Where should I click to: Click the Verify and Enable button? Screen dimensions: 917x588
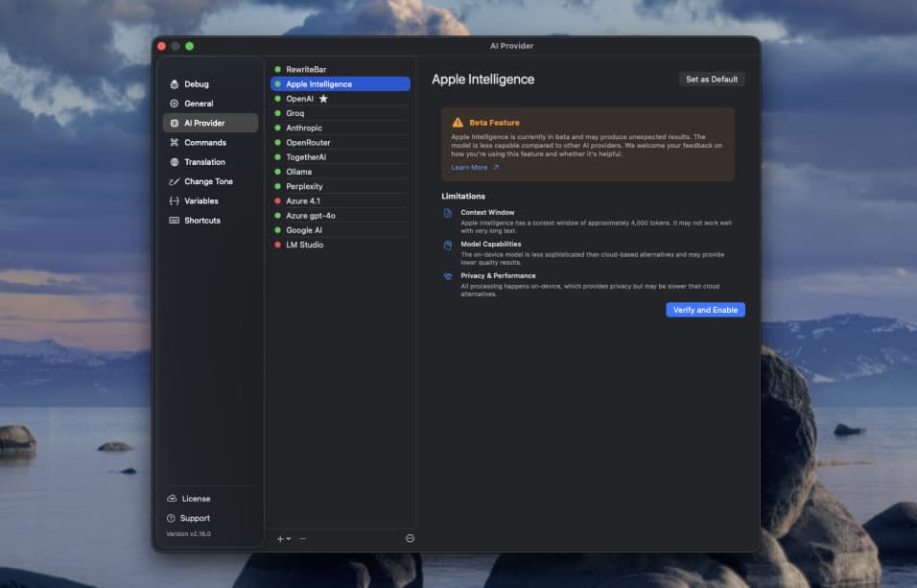[705, 309]
